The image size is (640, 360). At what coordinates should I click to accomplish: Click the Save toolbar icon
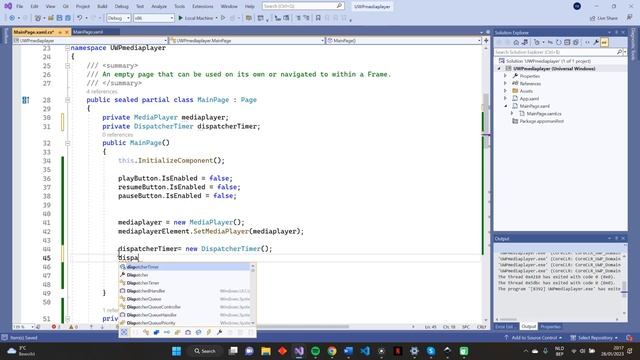coord(60,18)
